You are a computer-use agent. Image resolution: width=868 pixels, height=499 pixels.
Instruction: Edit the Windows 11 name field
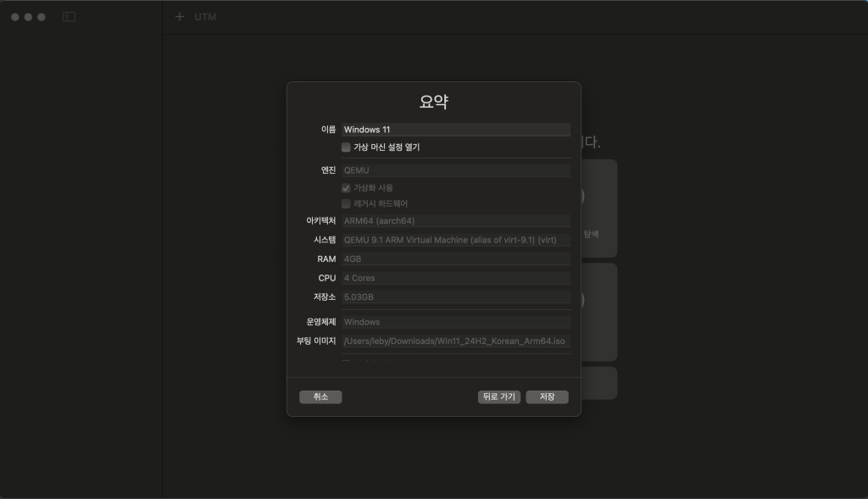(456, 130)
